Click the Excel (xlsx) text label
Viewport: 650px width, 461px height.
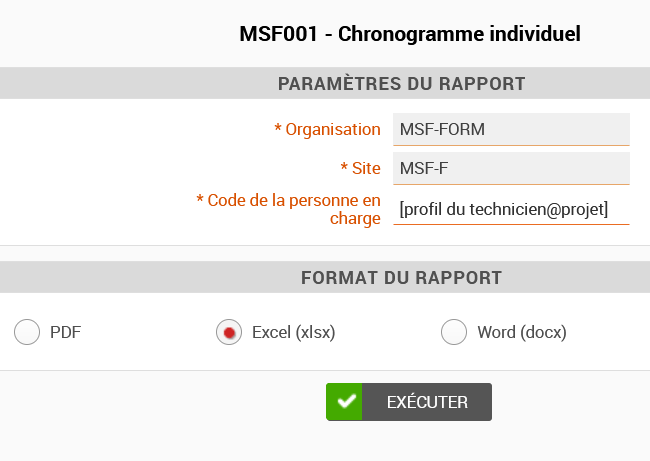click(x=293, y=332)
